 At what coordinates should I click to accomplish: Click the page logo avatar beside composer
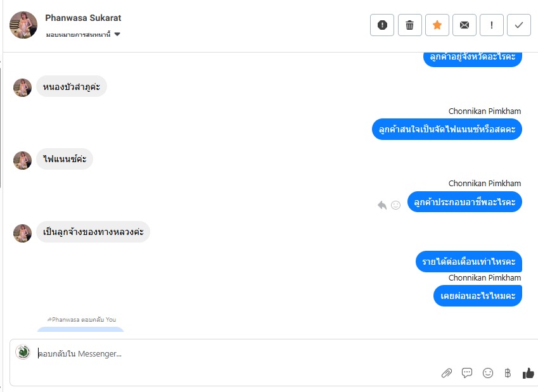coord(23,352)
